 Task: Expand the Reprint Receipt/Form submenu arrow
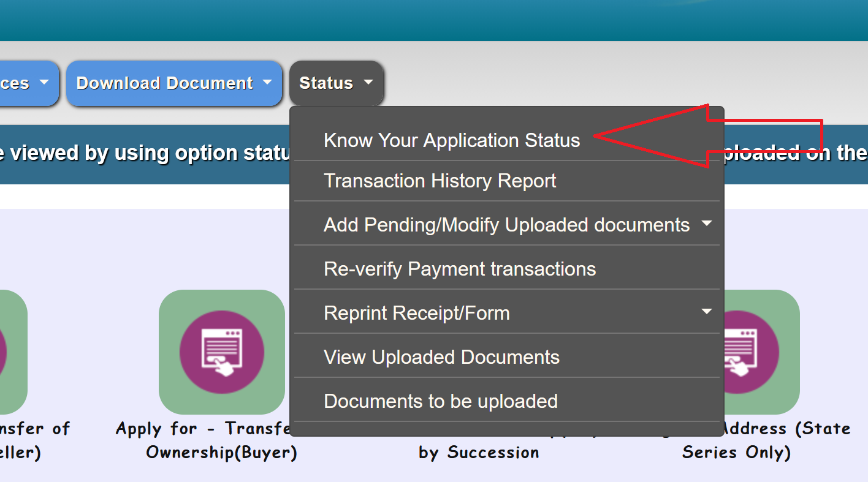(x=707, y=312)
